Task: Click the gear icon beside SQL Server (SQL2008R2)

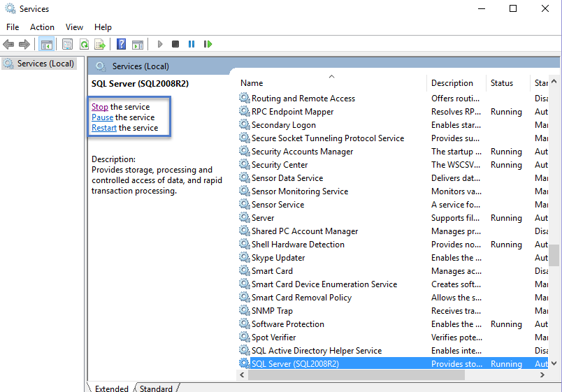Action: 245,363
